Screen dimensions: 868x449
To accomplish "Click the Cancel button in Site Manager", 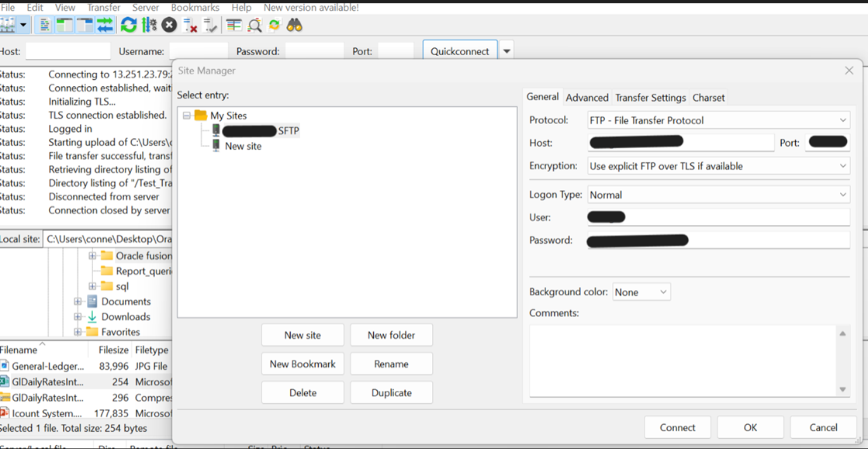I will pos(823,427).
